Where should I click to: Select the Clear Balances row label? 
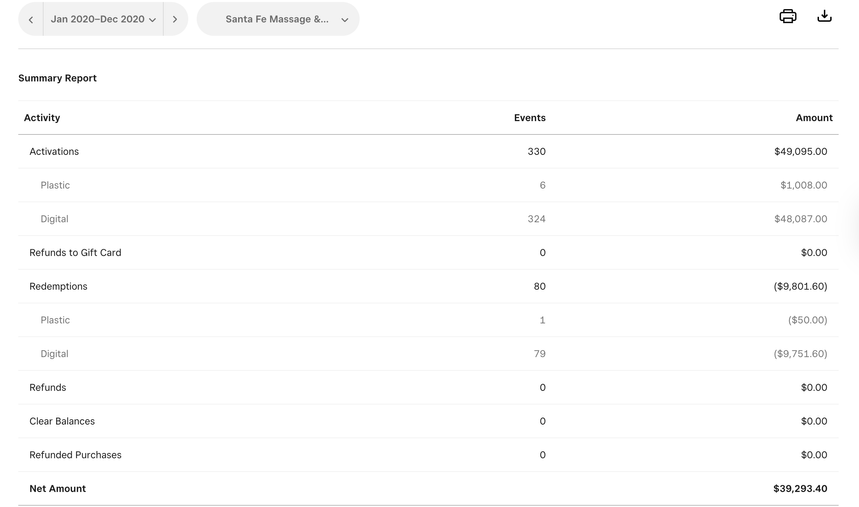[62, 421]
